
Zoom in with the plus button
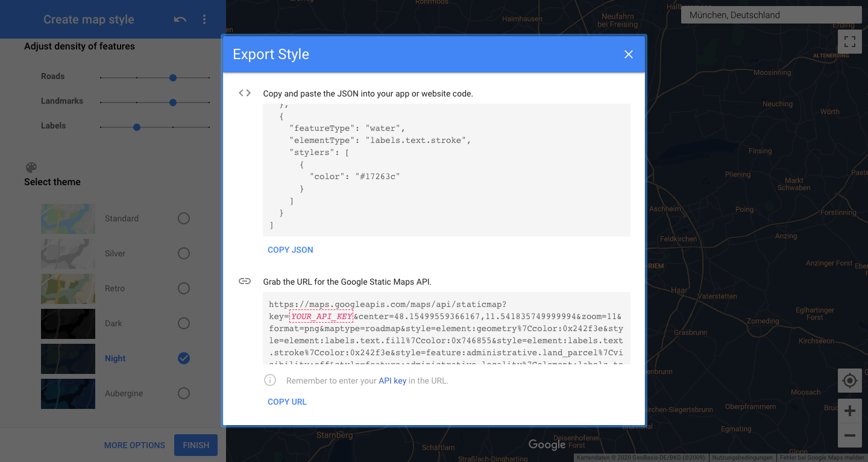pyautogui.click(x=849, y=411)
